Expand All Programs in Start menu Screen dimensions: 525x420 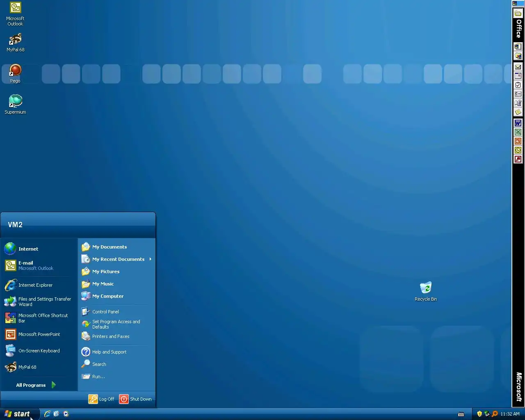(36, 385)
